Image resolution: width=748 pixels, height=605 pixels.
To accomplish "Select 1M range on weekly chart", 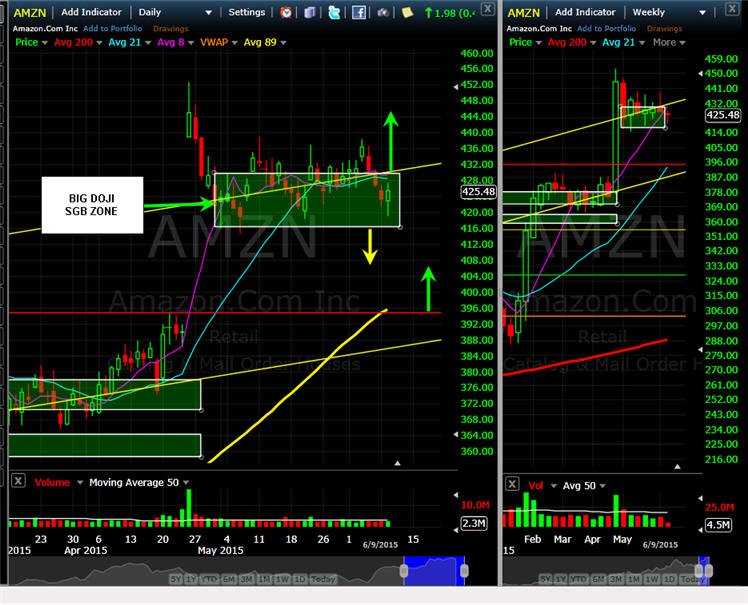I will point(634,579).
